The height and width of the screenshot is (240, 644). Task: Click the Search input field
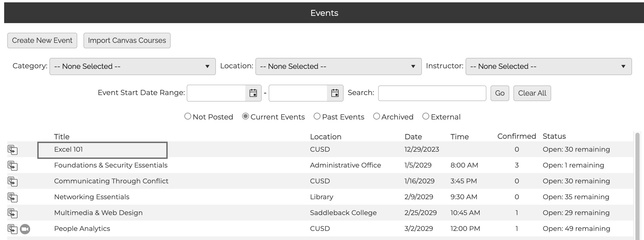(432, 93)
